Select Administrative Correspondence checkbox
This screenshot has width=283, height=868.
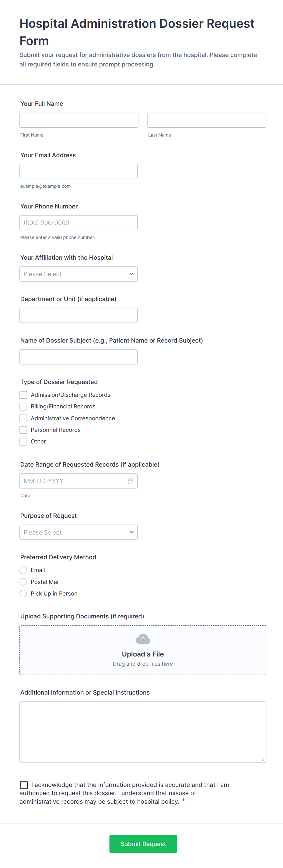click(23, 418)
